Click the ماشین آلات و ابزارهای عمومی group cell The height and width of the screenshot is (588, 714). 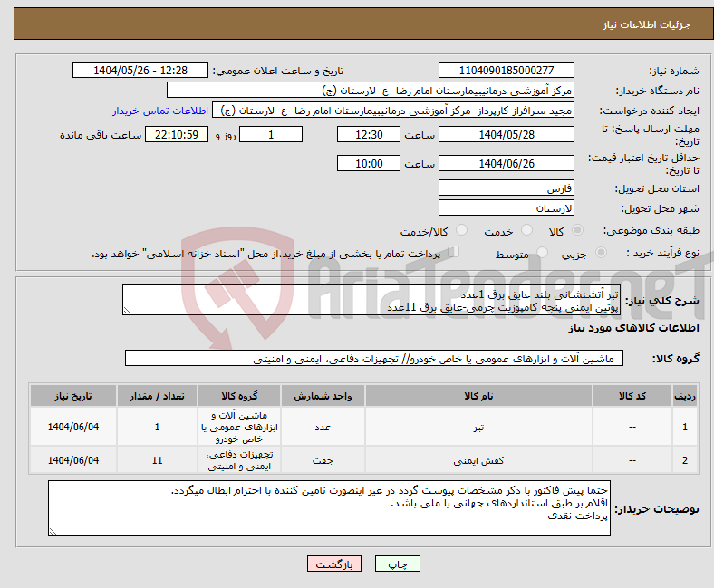pyautogui.click(x=239, y=427)
